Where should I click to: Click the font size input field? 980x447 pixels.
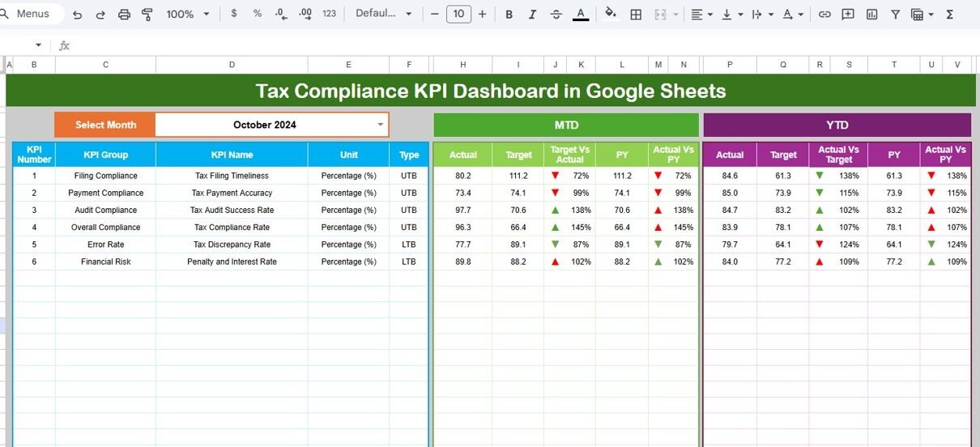pyautogui.click(x=458, y=15)
